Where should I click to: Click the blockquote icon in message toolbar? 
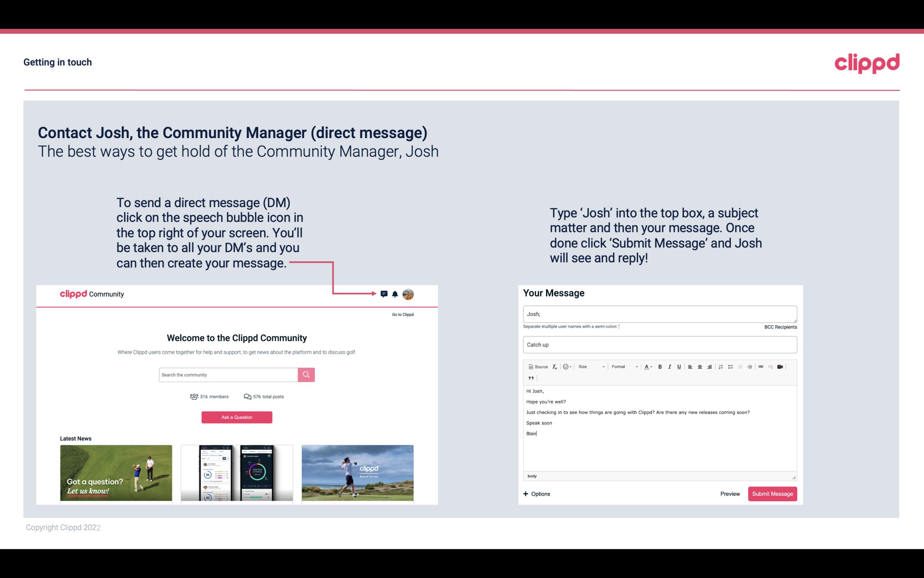coord(530,377)
